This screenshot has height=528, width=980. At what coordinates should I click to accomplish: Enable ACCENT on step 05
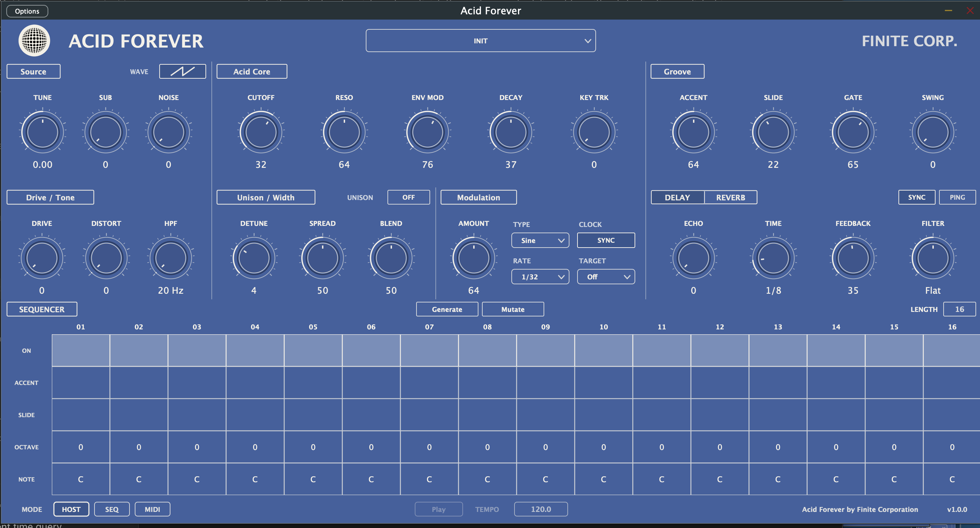click(x=313, y=383)
